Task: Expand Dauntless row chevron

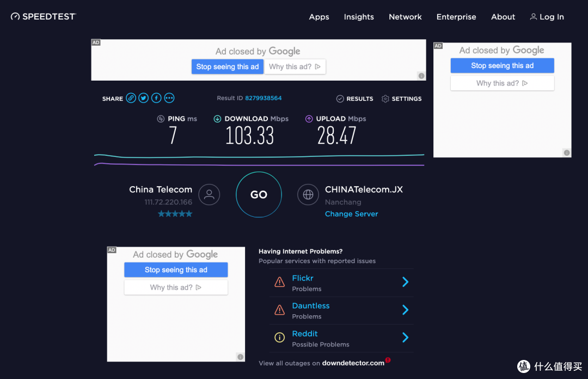Action: [406, 310]
